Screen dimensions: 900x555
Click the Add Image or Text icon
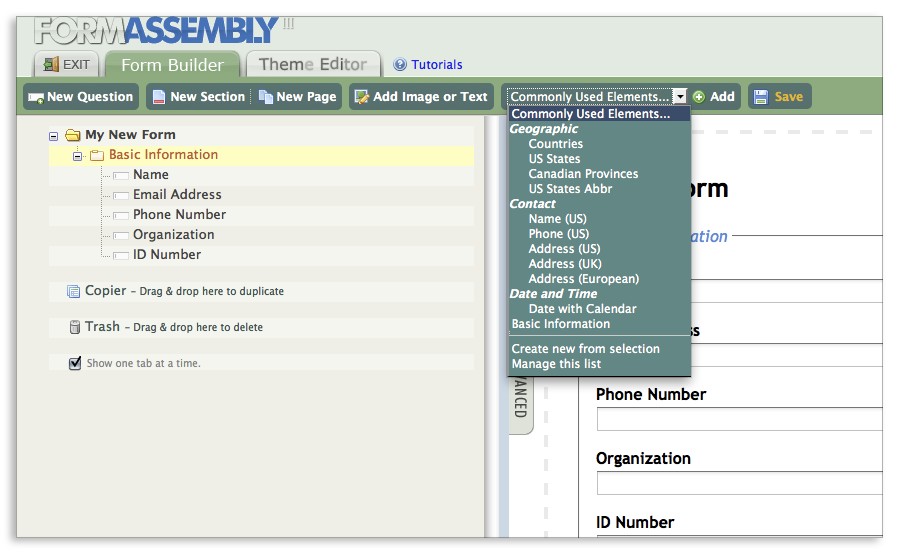click(362, 97)
